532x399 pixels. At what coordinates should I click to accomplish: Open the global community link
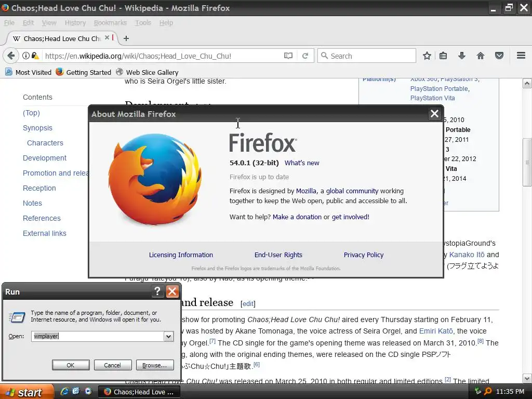(x=352, y=191)
